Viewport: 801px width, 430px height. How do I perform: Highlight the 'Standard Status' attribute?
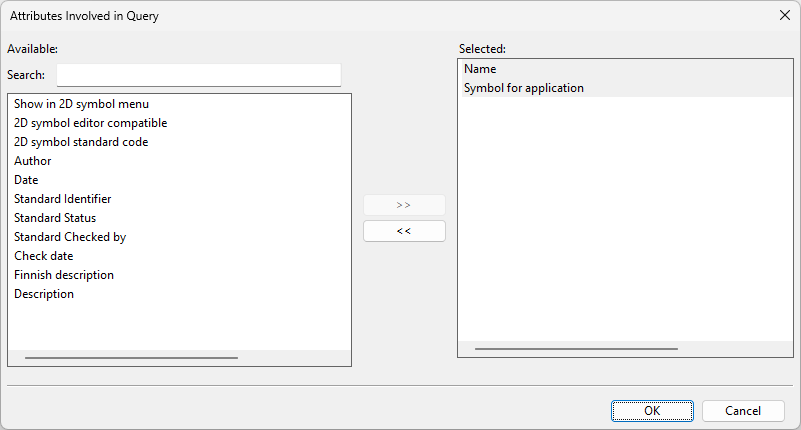pyautogui.click(x=55, y=218)
